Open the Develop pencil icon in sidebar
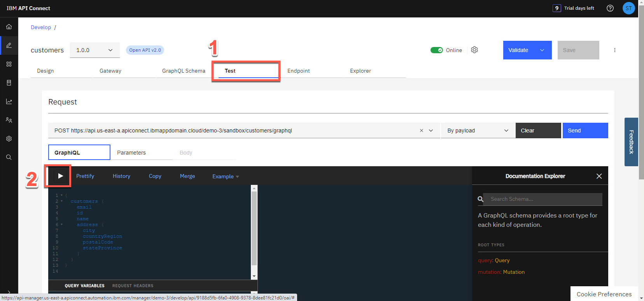Screen dimensions: 644x301 pyautogui.click(x=9, y=45)
